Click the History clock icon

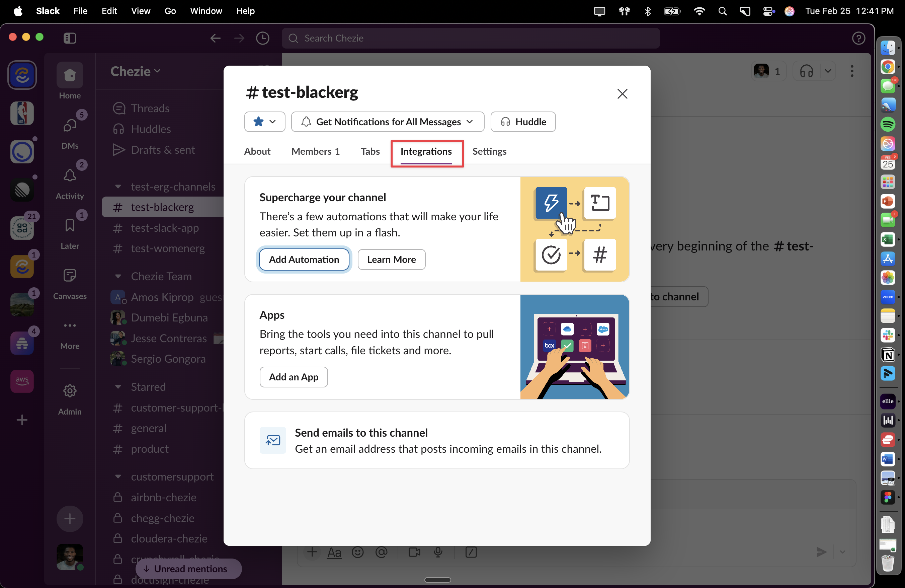[262, 38]
